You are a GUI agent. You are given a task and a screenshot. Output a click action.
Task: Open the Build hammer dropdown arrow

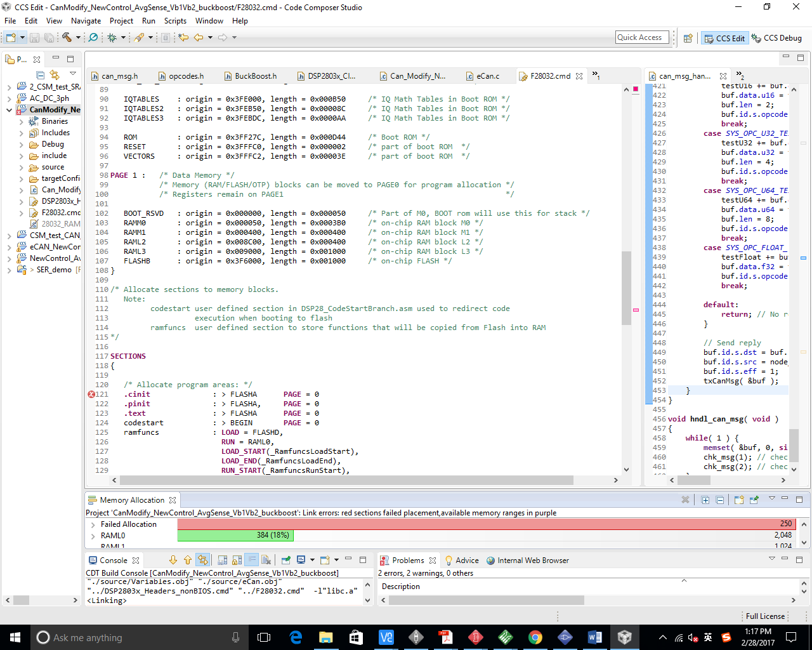78,37
